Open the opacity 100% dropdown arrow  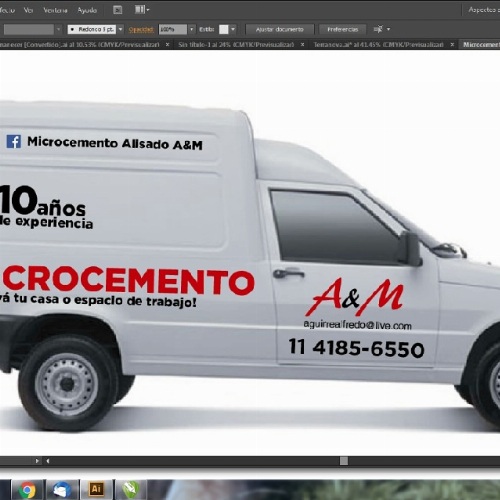(191, 29)
